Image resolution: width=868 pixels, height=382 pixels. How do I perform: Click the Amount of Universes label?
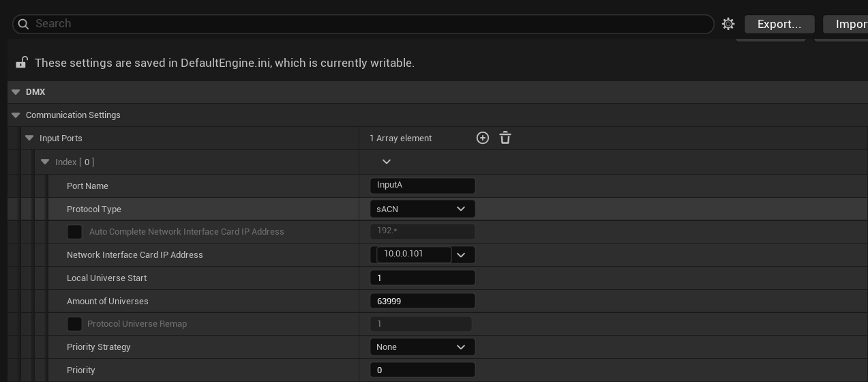click(108, 302)
